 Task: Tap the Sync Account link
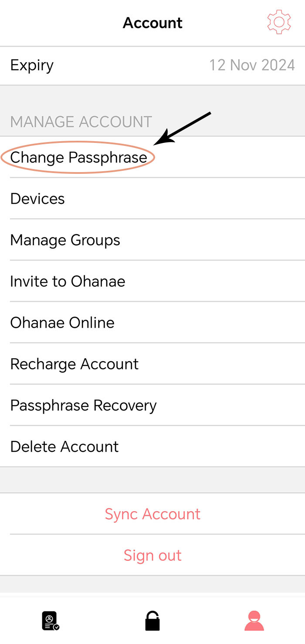pyautogui.click(x=152, y=514)
